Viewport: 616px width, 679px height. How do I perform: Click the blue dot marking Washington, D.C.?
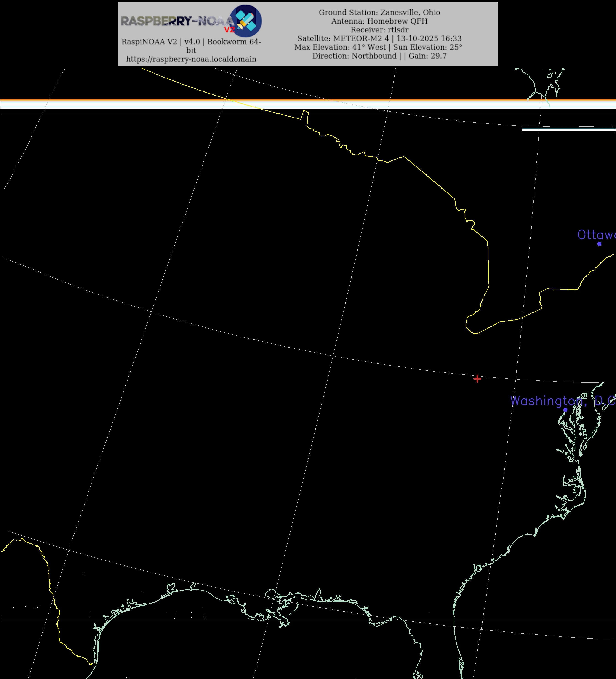coord(565,409)
